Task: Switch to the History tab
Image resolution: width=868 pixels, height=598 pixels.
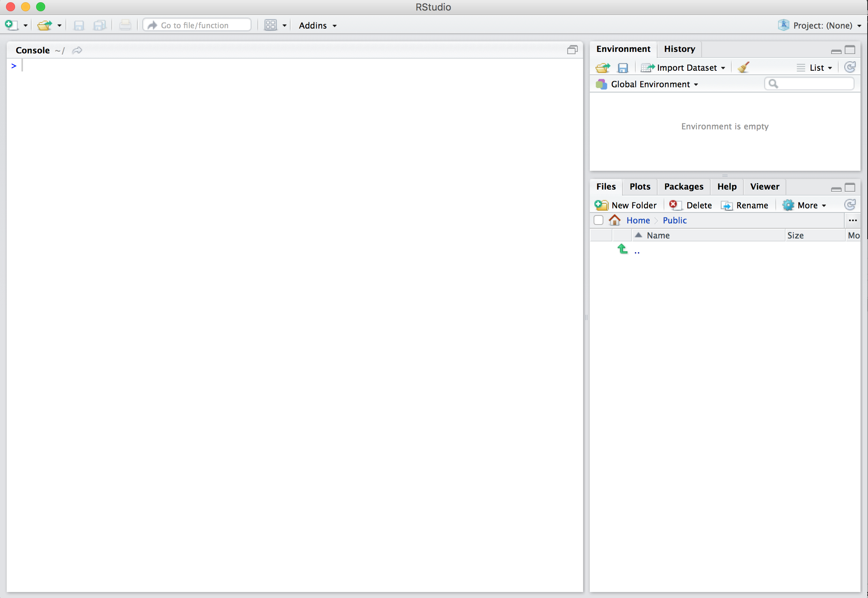Action: click(x=679, y=48)
